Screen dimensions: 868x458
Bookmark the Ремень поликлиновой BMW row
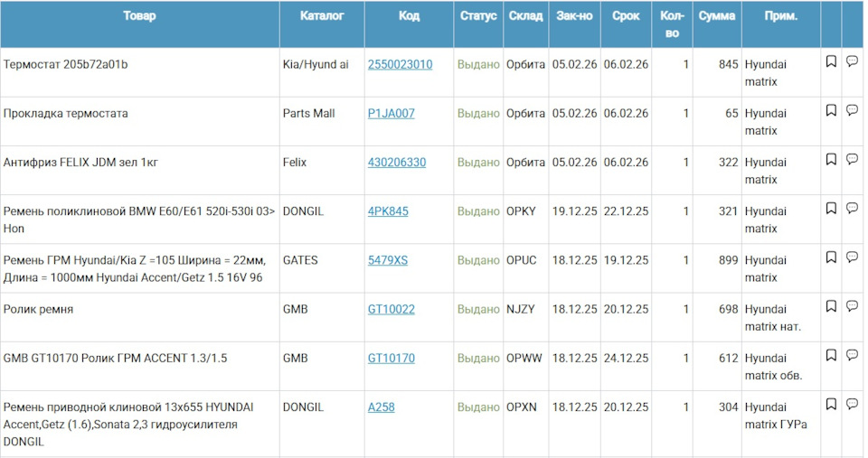831,208
